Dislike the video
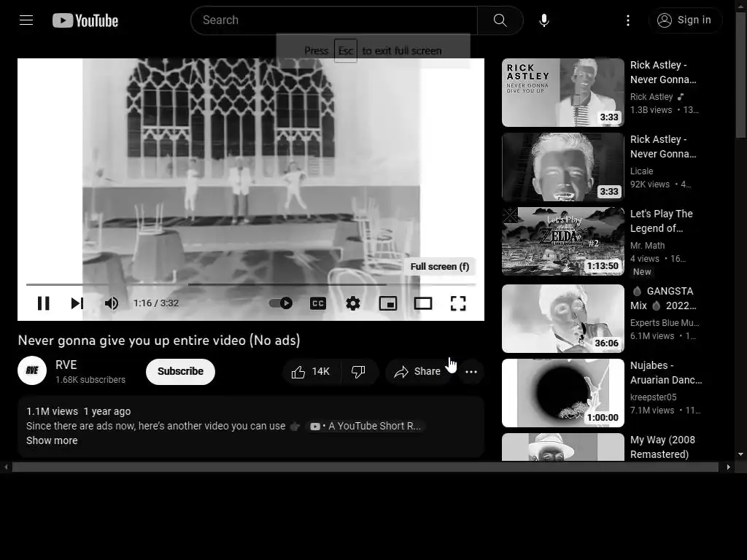Image resolution: width=747 pixels, height=560 pixels. click(358, 372)
